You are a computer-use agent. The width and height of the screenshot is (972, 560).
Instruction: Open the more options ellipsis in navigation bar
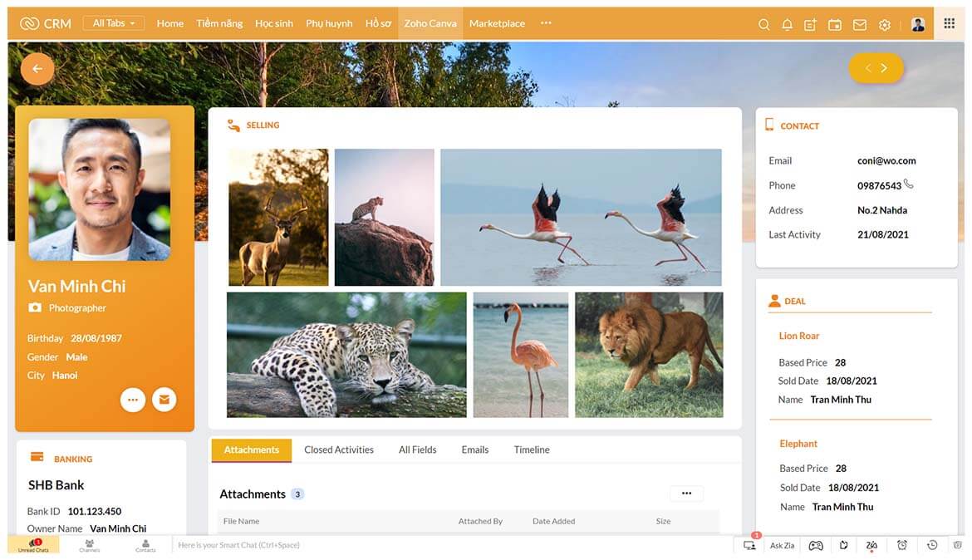tap(546, 23)
